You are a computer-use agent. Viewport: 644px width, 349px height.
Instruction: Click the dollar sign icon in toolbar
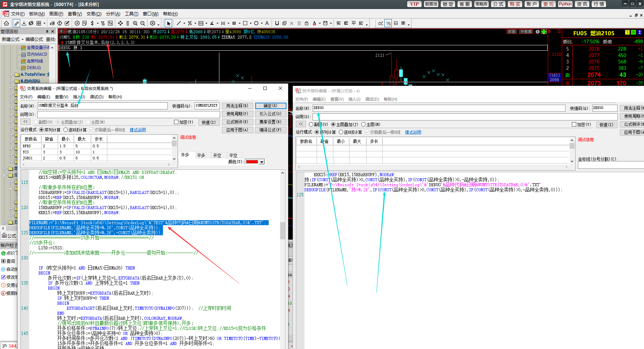92,23
